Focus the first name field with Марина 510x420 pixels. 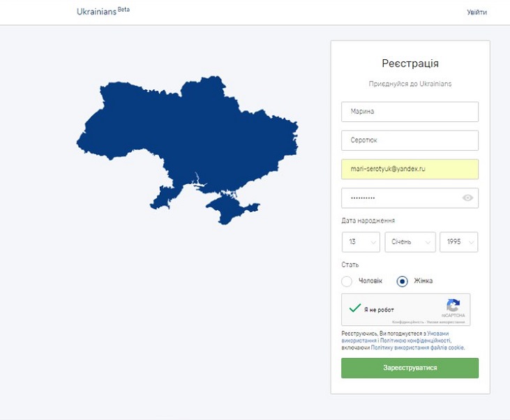pos(410,112)
